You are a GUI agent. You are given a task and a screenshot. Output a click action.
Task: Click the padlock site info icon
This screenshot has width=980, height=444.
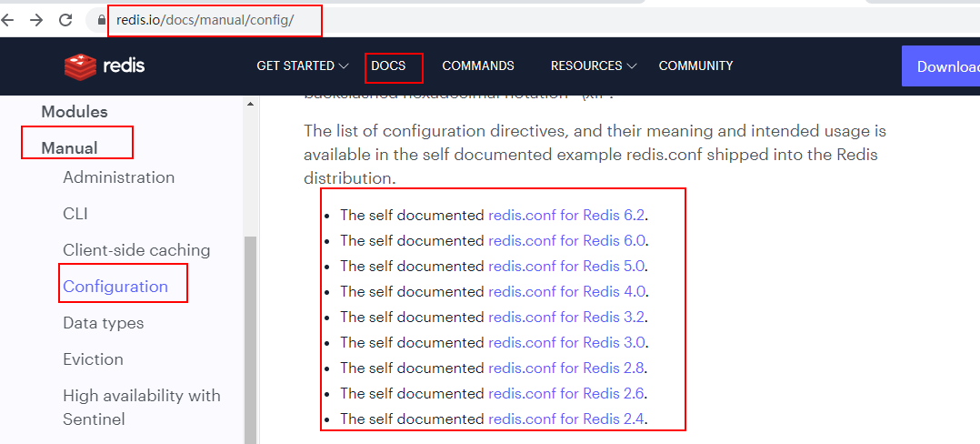102,21
